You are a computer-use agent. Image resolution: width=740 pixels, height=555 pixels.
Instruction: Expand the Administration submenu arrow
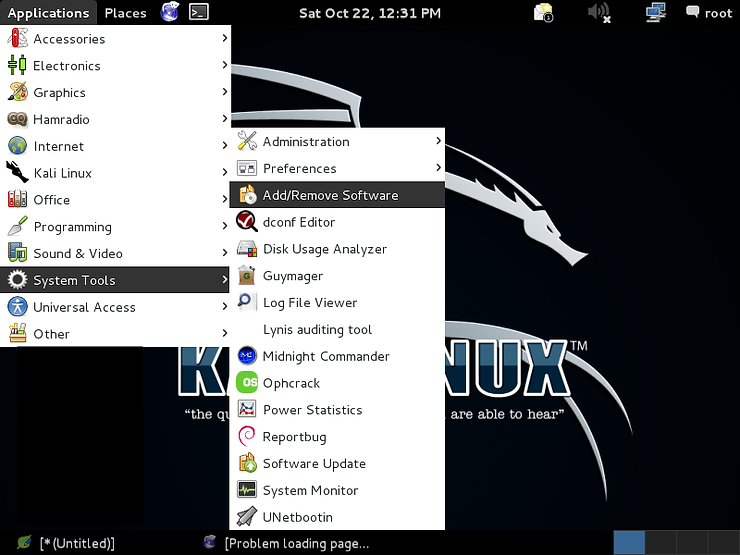coord(438,141)
